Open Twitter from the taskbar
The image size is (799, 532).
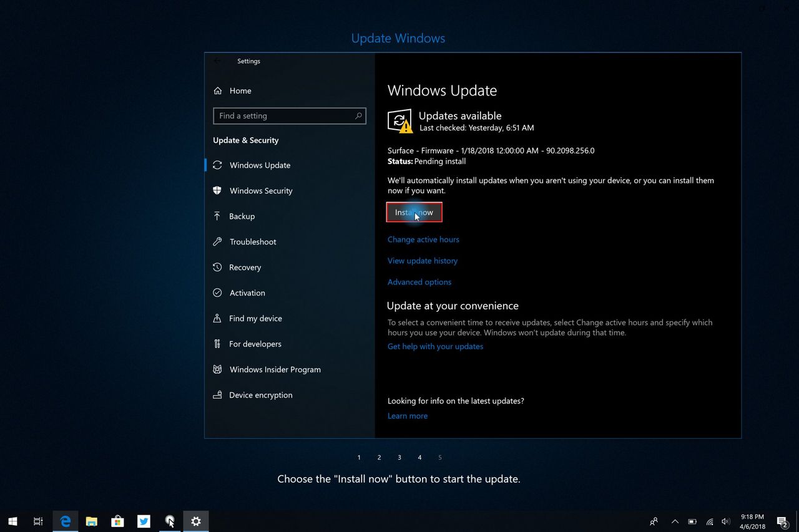(144, 521)
